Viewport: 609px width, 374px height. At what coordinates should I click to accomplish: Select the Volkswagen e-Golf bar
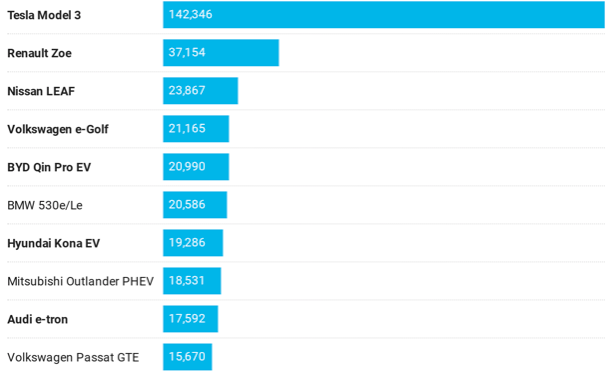coord(196,129)
